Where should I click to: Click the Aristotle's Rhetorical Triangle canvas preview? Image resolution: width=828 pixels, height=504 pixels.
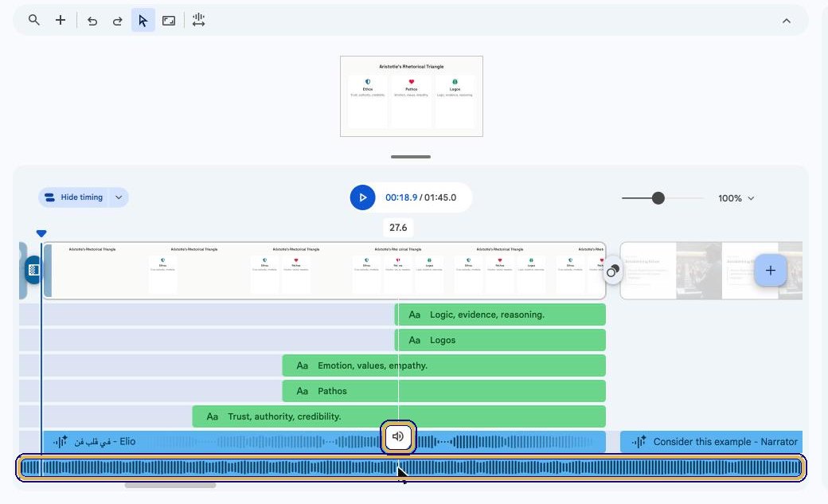[412, 96]
